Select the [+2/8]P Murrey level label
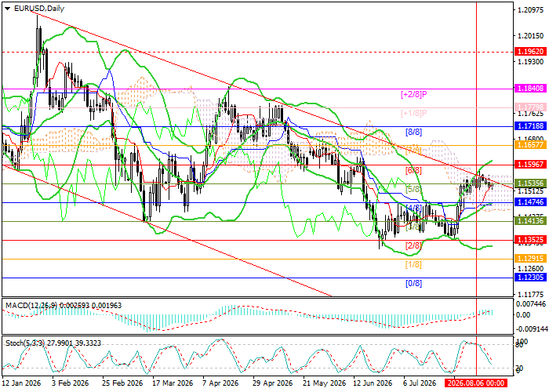549x392 pixels. [414, 94]
